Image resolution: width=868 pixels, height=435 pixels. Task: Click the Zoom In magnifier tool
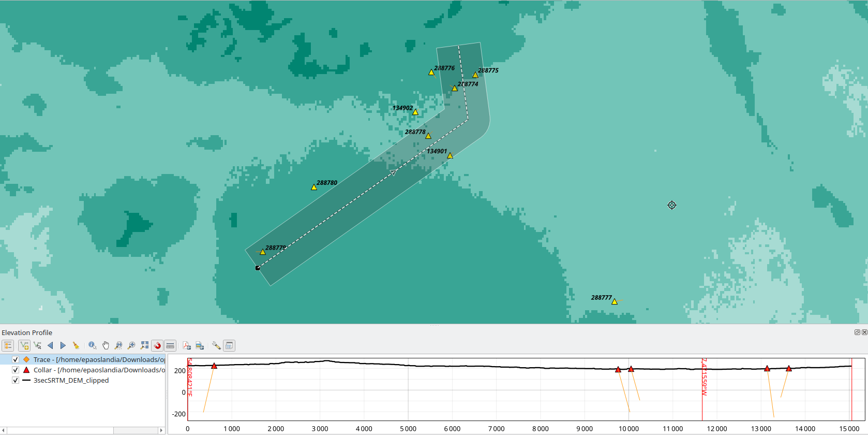pyautogui.click(x=131, y=345)
